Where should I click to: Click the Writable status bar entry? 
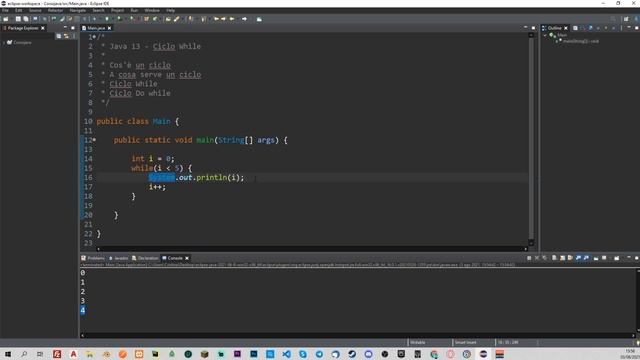click(x=418, y=342)
